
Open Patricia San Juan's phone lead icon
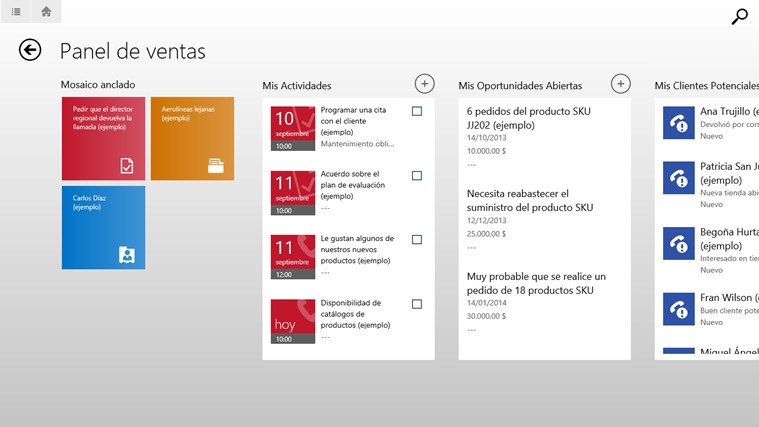[x=679, y=179]
